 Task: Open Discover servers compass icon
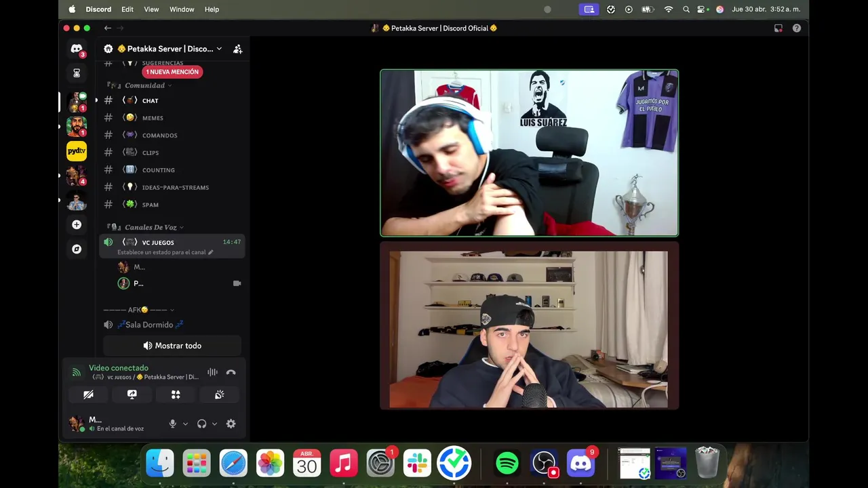(x=77, y=249)
